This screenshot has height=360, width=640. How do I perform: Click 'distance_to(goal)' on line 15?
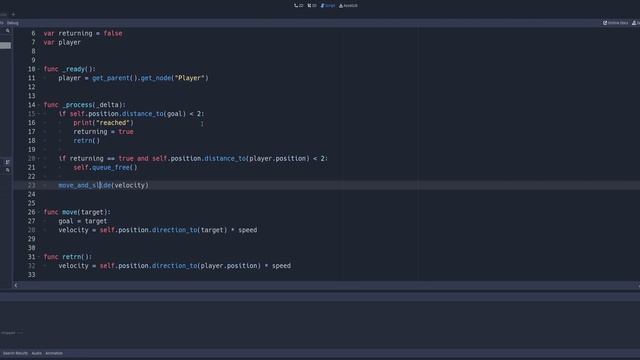(154, 114)
